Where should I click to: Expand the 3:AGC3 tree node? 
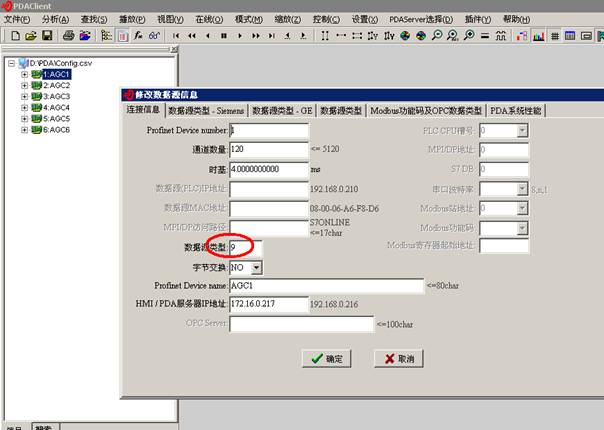24,96
